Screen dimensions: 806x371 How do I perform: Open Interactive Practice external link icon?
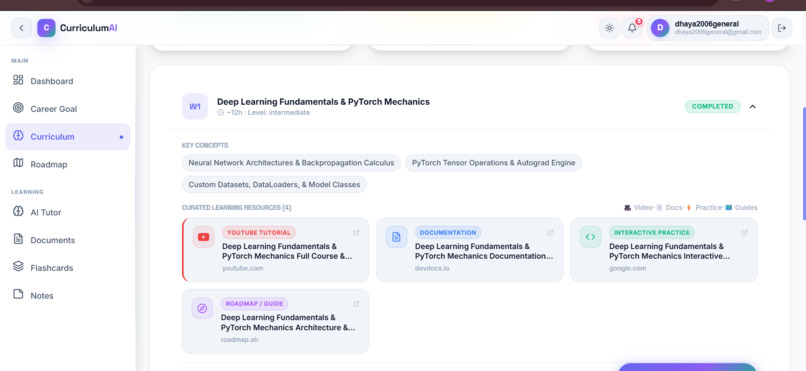(744, 233)
